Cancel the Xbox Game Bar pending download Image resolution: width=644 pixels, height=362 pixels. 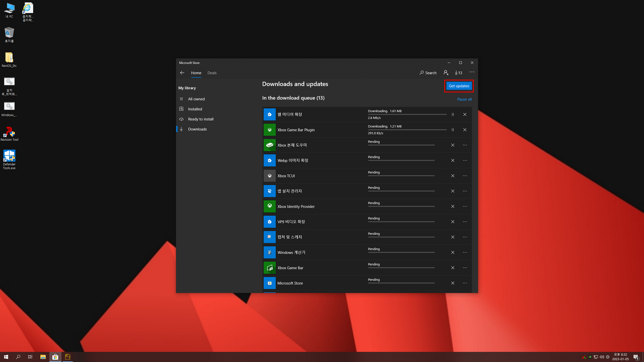pyautogui.click(x=453, y=268)
